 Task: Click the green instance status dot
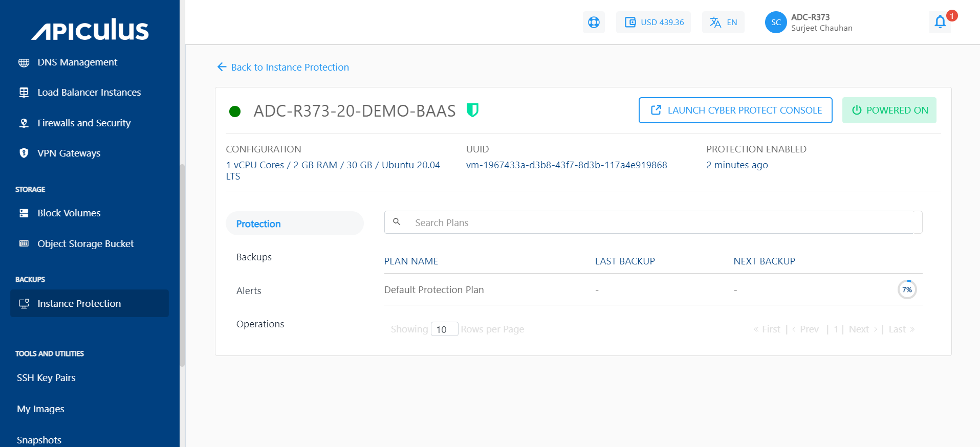[x=235, y=111]
